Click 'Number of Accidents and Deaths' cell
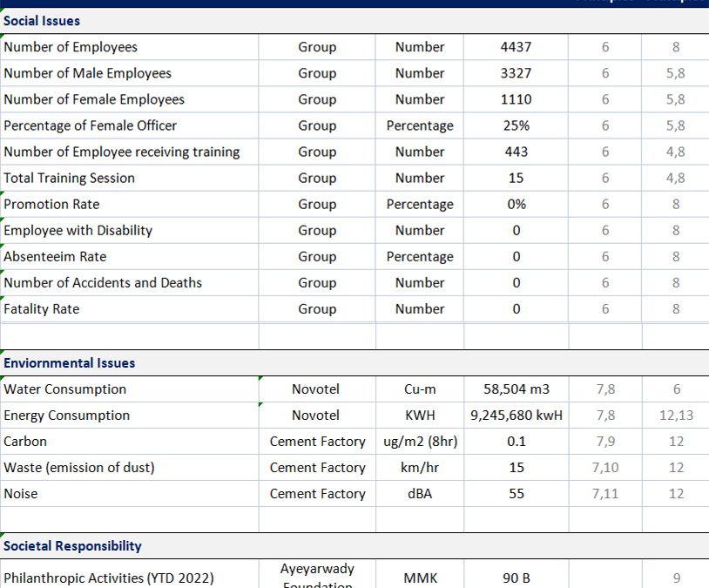The height and width of the screenshot is (588, 709). (x=129, y=283)
